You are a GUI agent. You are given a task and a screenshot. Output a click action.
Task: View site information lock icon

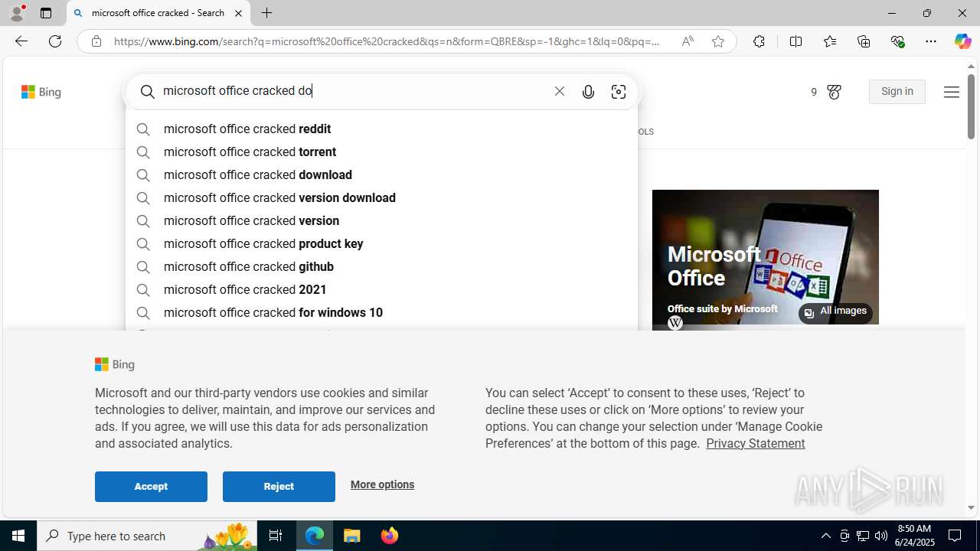pyautogui.click(x=96, y=41)
